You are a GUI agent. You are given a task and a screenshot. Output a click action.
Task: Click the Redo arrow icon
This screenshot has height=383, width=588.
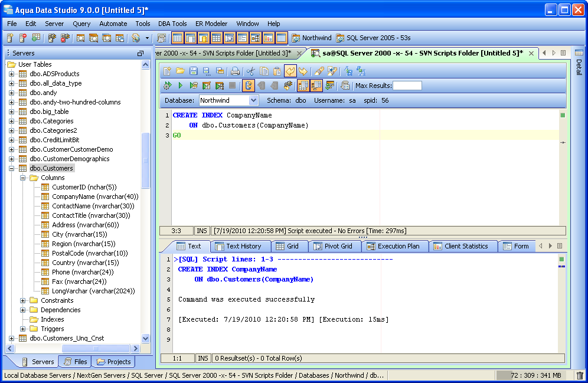[303, 71]
